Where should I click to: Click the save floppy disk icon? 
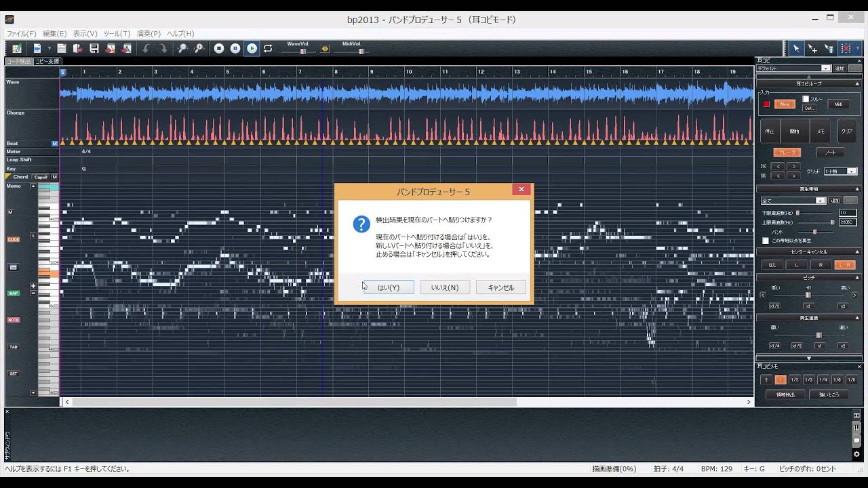[94, 48]
